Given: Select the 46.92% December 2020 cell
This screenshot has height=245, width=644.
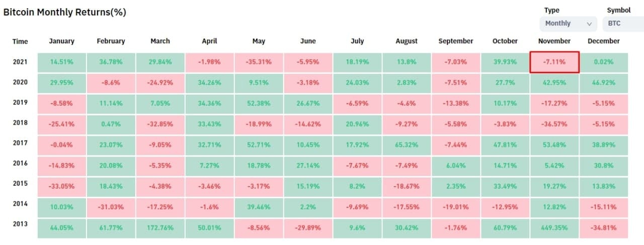Looking at the screenshot, I should tap(603, 83).
